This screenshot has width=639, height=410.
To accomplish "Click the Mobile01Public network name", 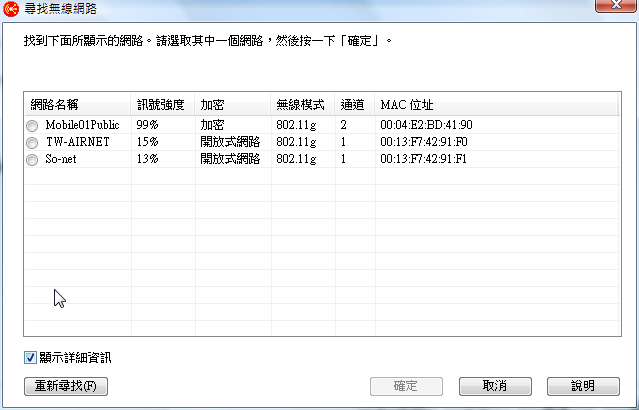I will point(82,125).
